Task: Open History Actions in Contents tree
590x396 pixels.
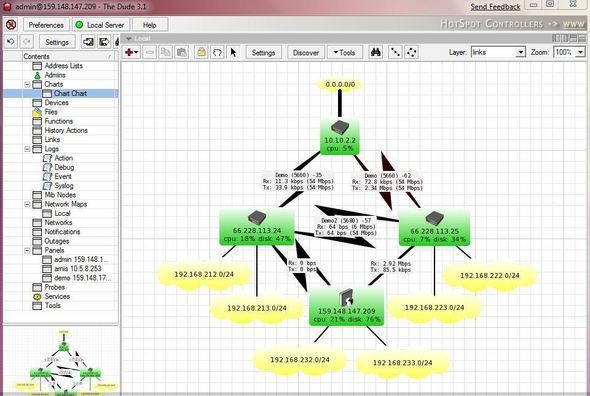Action: 66,130
